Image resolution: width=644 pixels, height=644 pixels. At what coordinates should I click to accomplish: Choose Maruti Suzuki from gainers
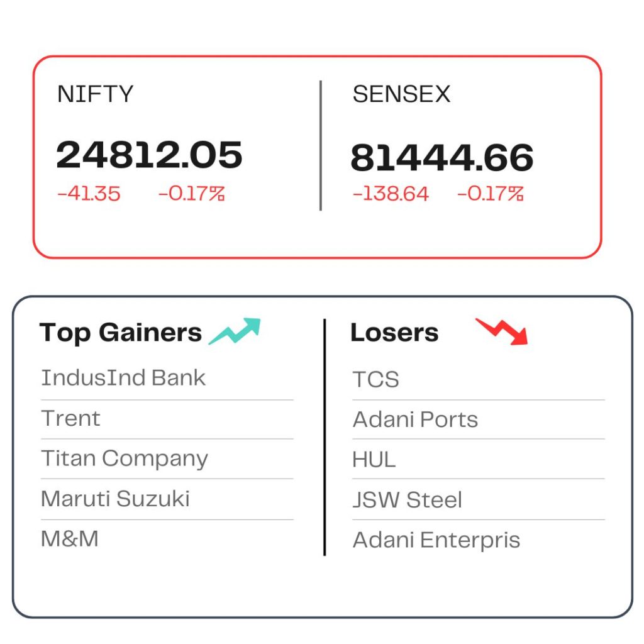pos(116,499)
